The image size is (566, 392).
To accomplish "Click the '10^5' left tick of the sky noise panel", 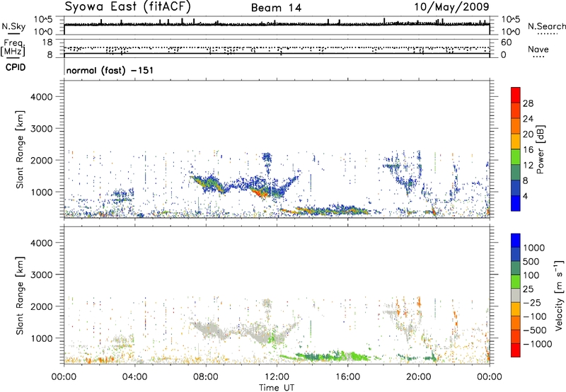I will coord(43,19).
